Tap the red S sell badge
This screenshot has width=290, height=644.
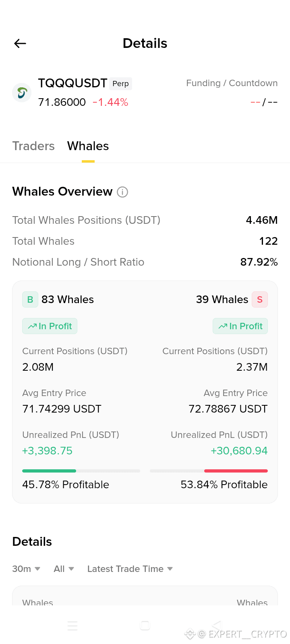coord(260,299)
